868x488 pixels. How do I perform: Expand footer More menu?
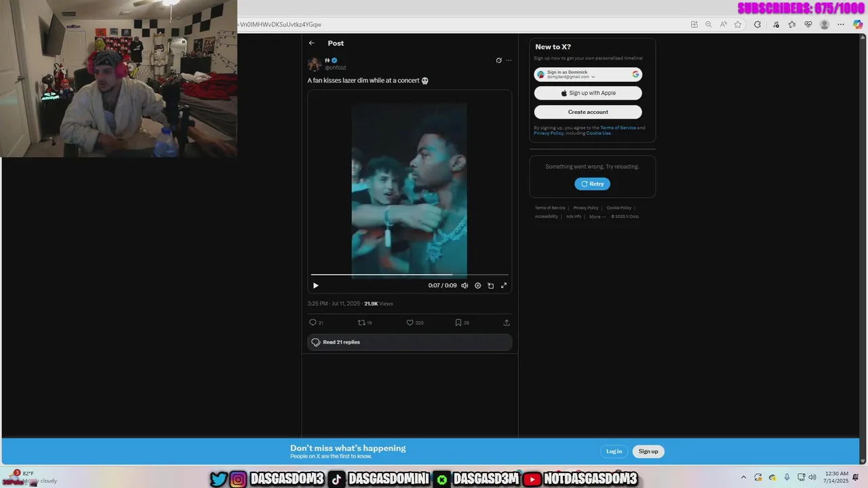pyautogui.click(x=597, y=217)
